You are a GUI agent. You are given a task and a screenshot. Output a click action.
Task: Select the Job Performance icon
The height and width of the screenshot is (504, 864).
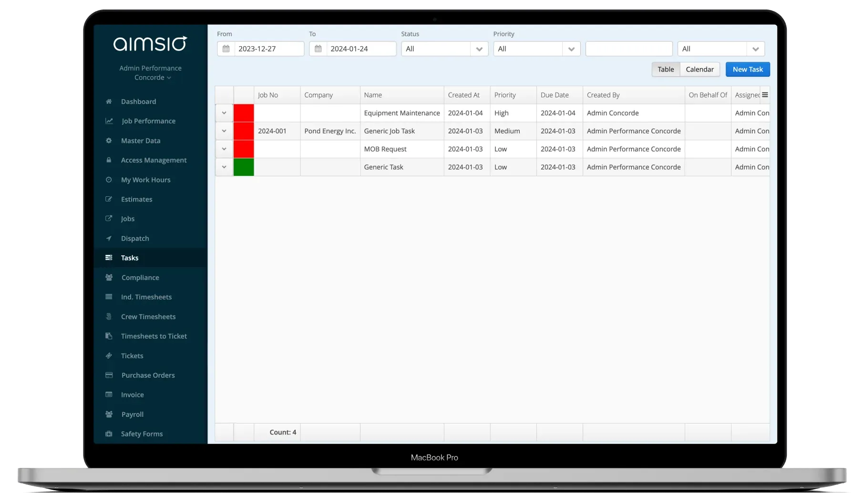[x=109, y=121]
